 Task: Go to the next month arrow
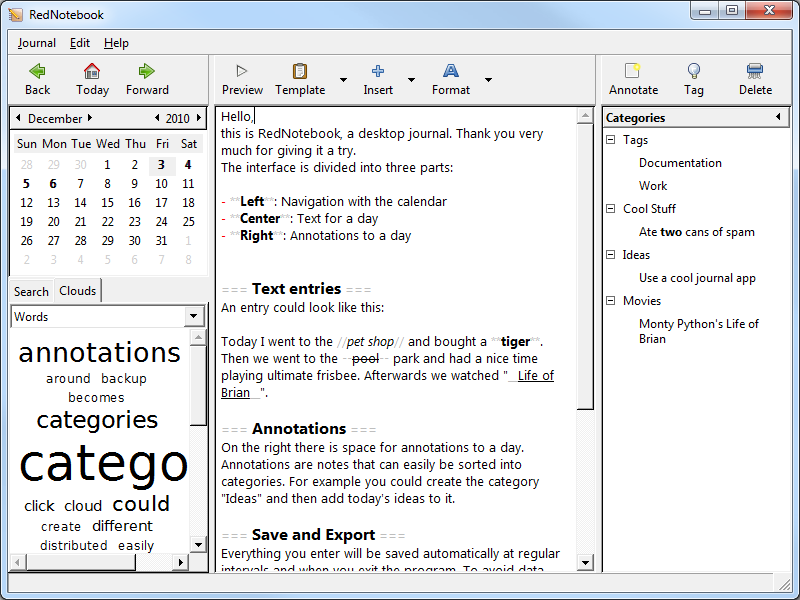point(90,118)
